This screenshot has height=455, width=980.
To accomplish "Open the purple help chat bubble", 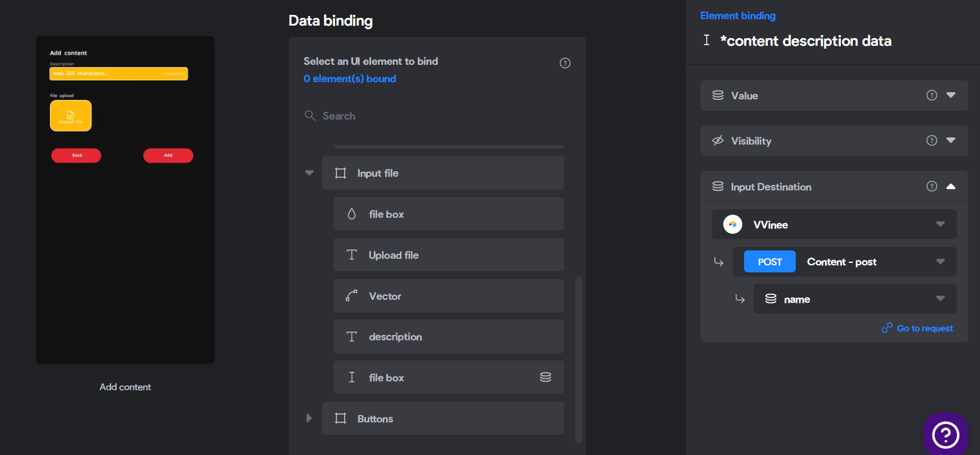I will 946,434.
